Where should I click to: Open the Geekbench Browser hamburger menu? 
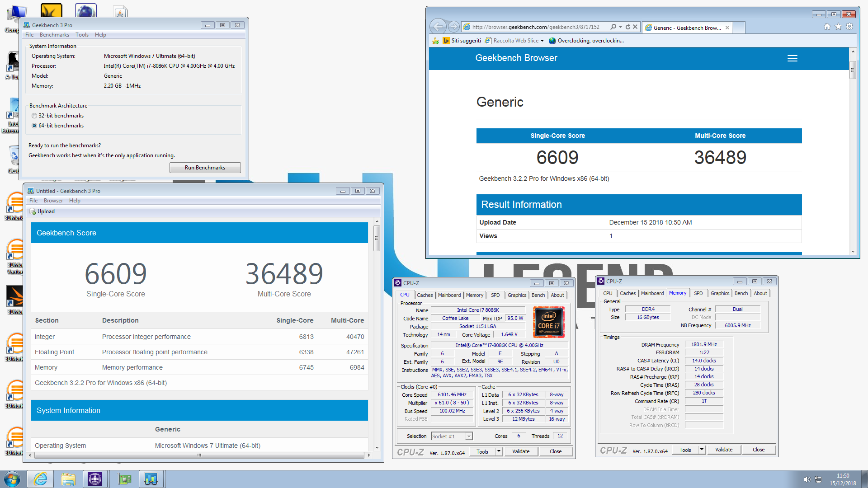coord(792,58)
